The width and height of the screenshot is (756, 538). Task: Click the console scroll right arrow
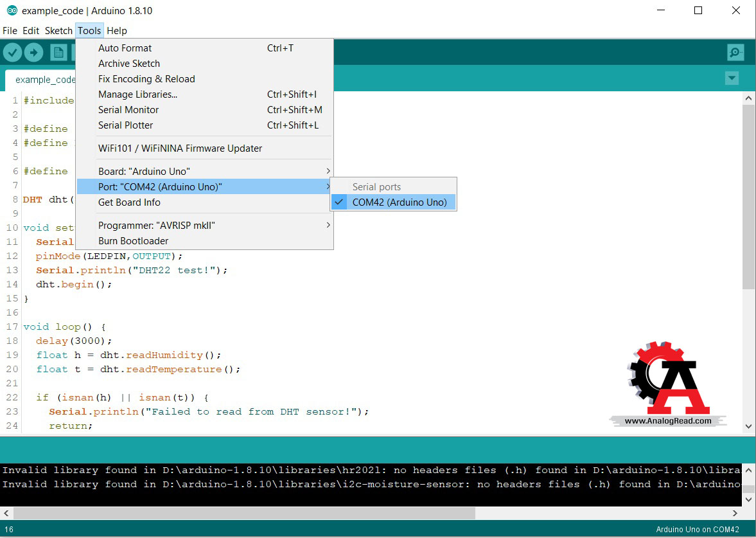click(735, 513)
